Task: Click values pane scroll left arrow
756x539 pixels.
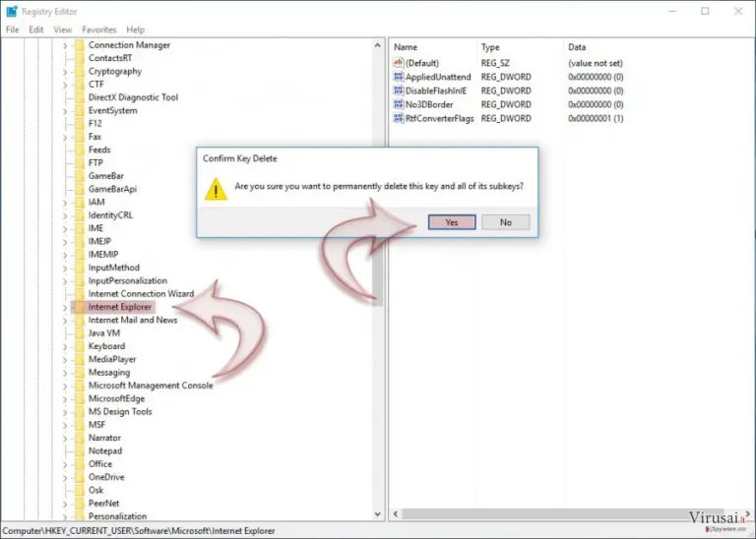Action: pyautogui.click(x=396, y=514)
